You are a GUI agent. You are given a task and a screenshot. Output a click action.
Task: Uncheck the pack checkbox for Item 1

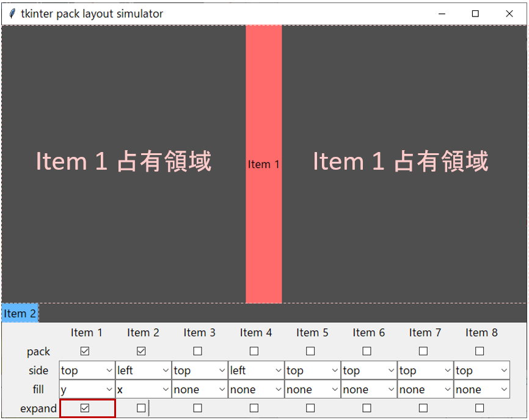[x=85, y=351]
